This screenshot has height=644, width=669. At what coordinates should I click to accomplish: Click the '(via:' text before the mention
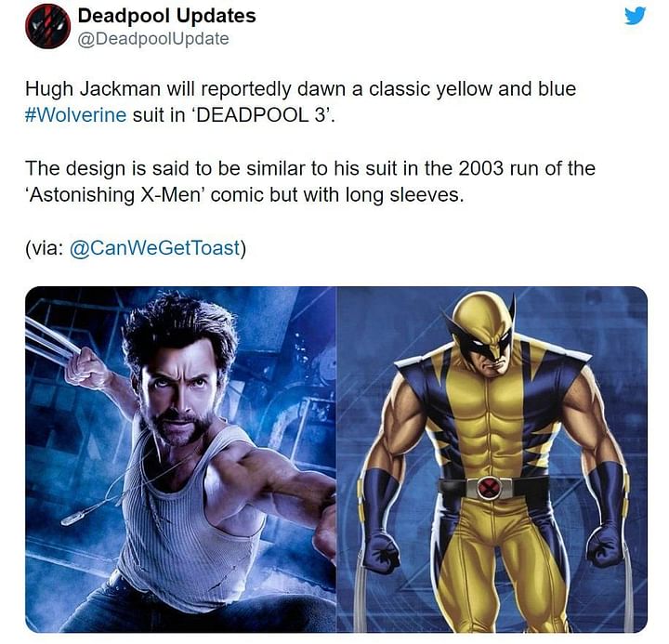click(45, 248)
